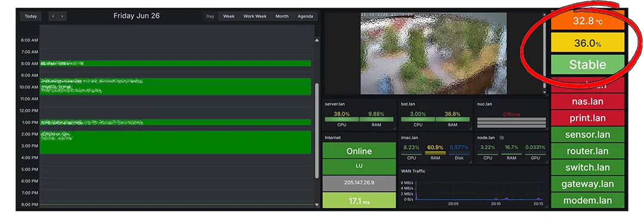Click node.lan RAM 16.7% value
Image resolution: width=644 pixels, height=219 pixels.
[512, 147]
